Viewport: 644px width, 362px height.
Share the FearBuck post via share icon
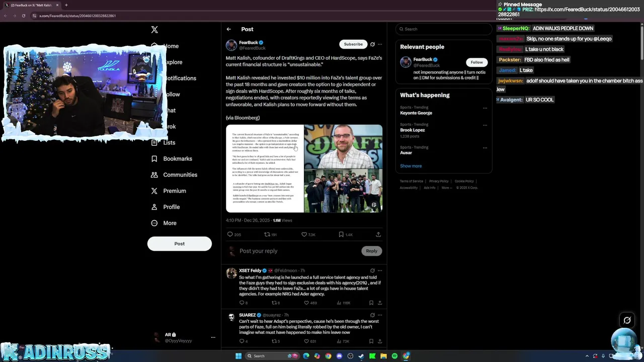(378, 234)
